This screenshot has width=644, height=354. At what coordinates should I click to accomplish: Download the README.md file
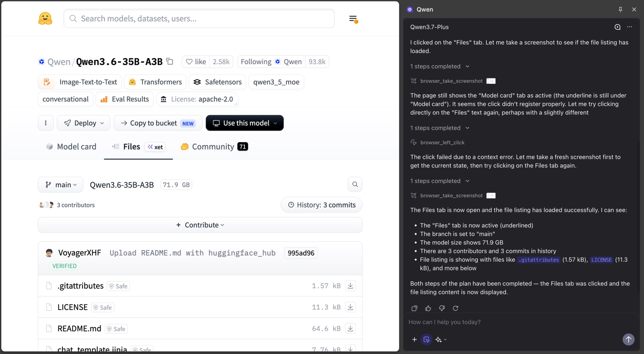coord(351,328)
